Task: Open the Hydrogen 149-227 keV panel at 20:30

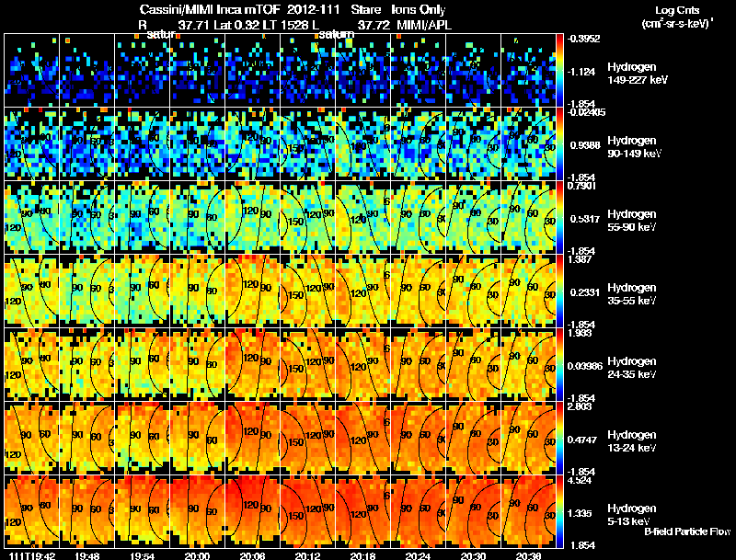Action: point(473,70)
